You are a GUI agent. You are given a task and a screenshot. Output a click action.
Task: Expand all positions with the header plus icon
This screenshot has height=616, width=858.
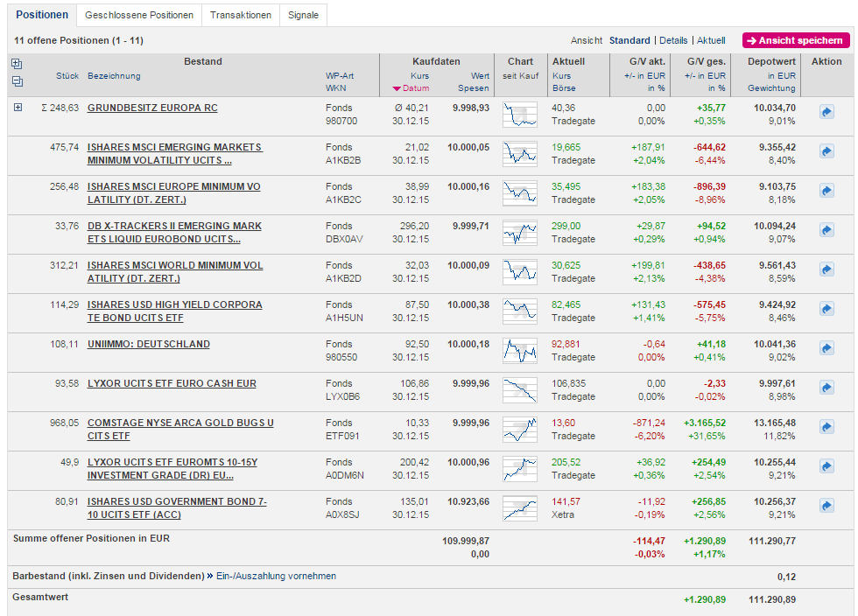tap(17, 64)
